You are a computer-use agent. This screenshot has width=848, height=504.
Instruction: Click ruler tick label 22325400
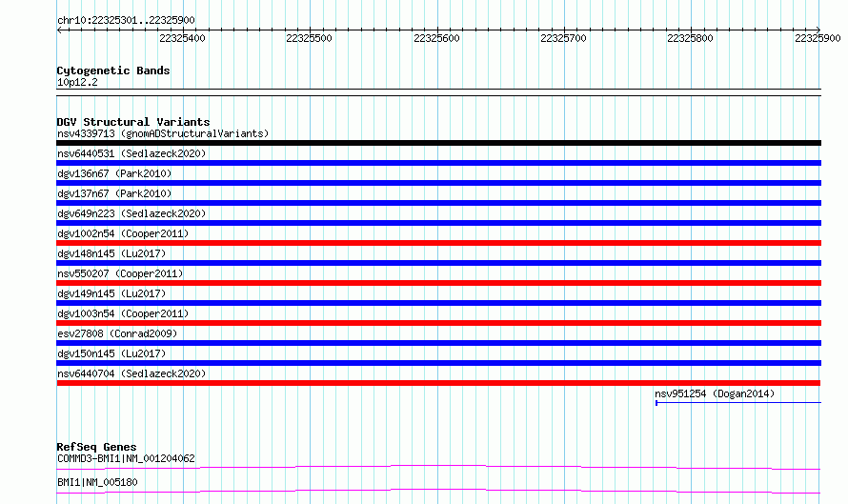(182, 38)
